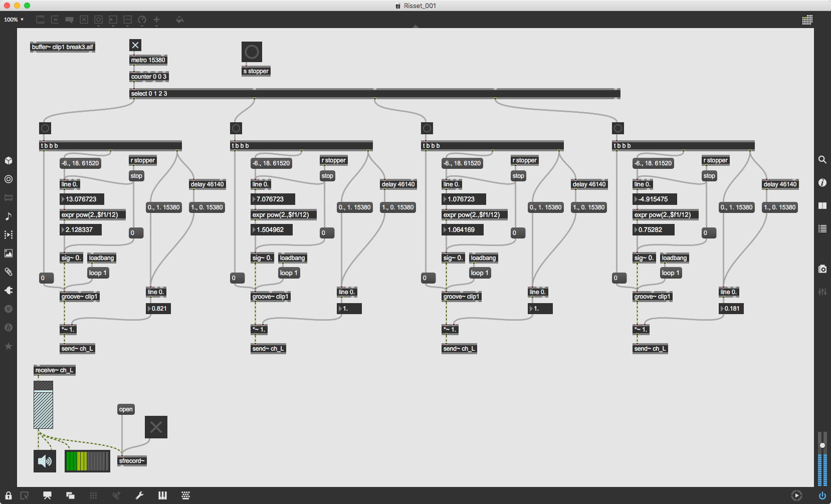Toggle the large X switch feeding sfrecord~
831x504 pixels.
(x=156, y=427)
